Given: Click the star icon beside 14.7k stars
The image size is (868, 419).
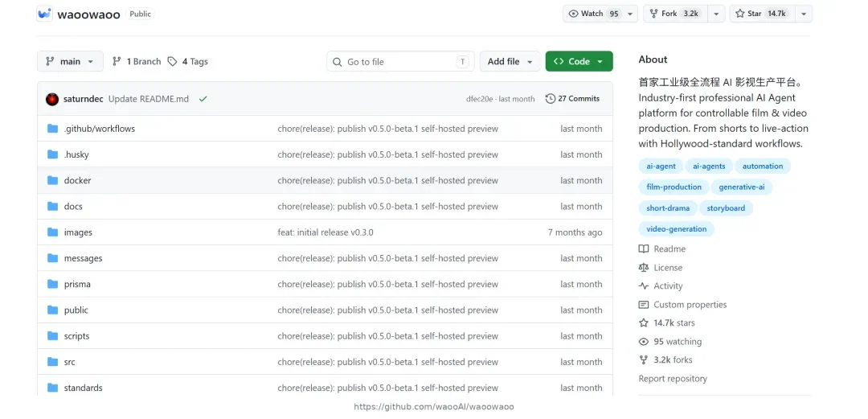Looking at the screenshot, I should click(643, 322).
